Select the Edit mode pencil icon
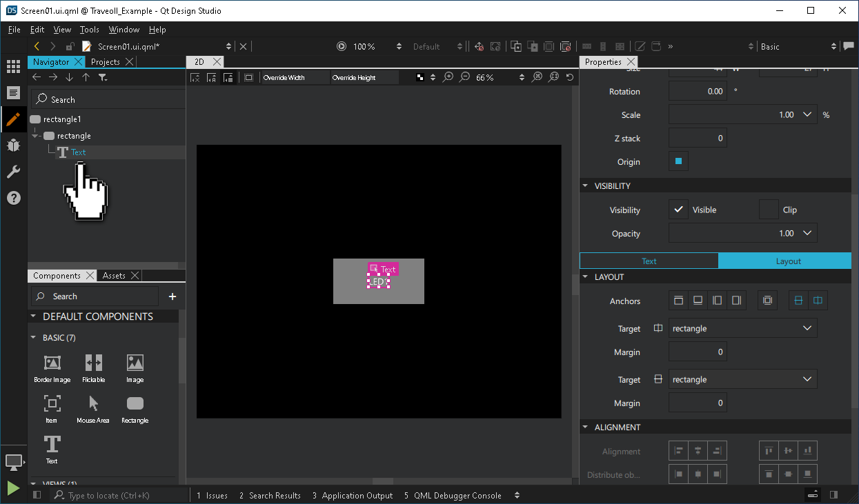This screenshot has height=504, width=859. pyautogui.click(x=14, y=119)
